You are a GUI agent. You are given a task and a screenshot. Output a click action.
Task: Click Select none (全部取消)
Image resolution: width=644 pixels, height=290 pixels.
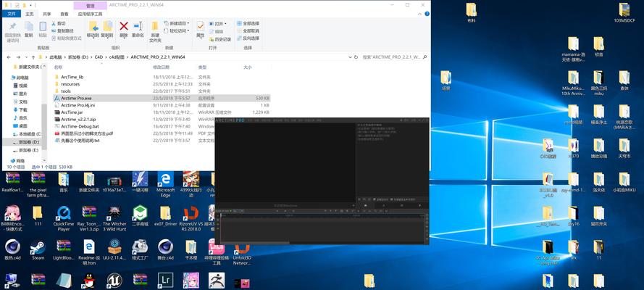click(x=248, y=30)
